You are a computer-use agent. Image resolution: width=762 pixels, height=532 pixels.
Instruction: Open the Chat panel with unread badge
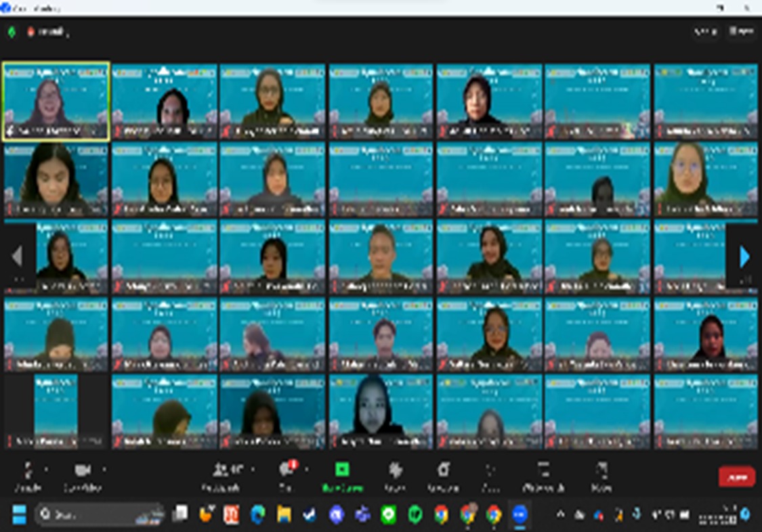coord(287,471)
